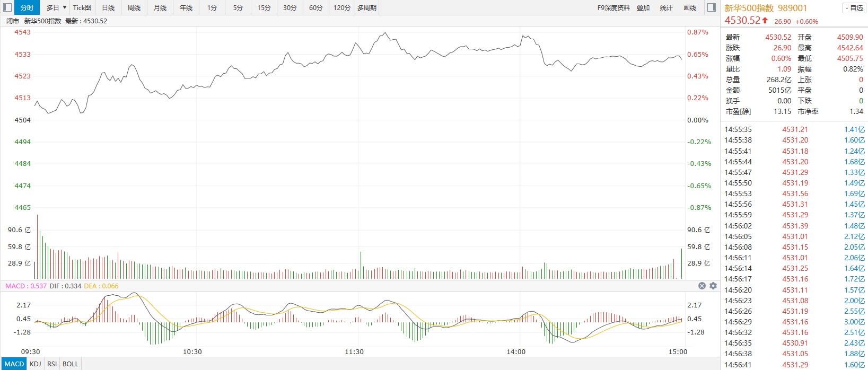Open 多周期 multi-period view

(x=367, y=7)
